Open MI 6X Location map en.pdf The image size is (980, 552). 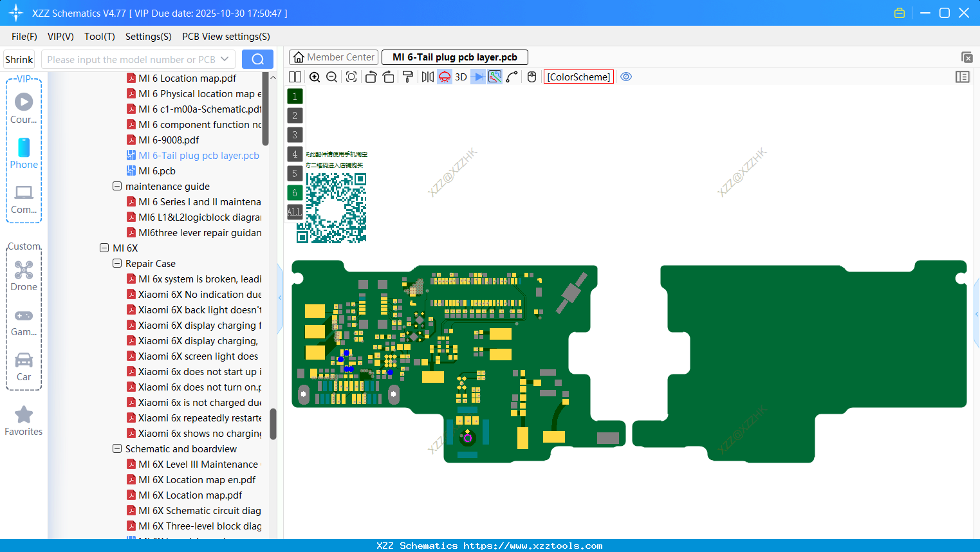click(197, 480)
